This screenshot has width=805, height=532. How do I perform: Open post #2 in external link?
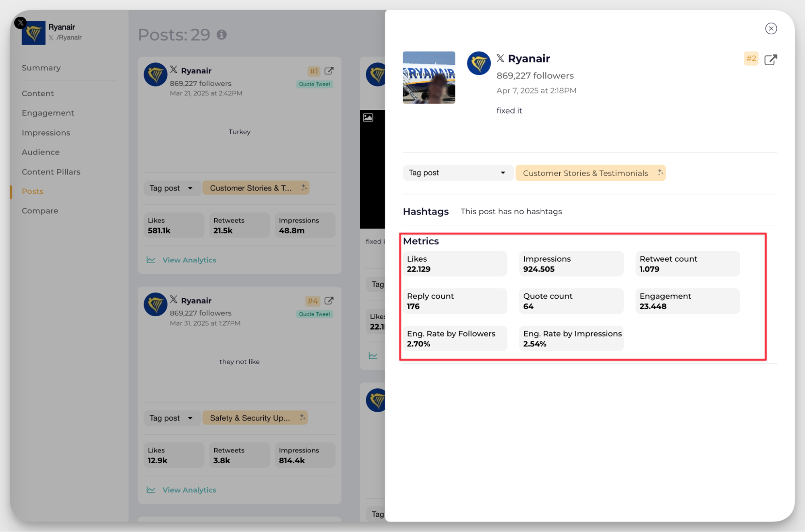(770, 60)
